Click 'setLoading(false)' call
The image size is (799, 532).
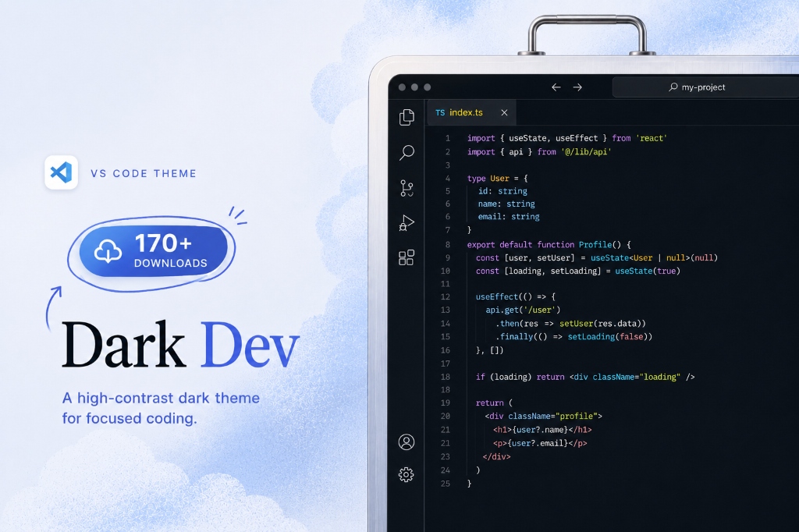(610, 337)
